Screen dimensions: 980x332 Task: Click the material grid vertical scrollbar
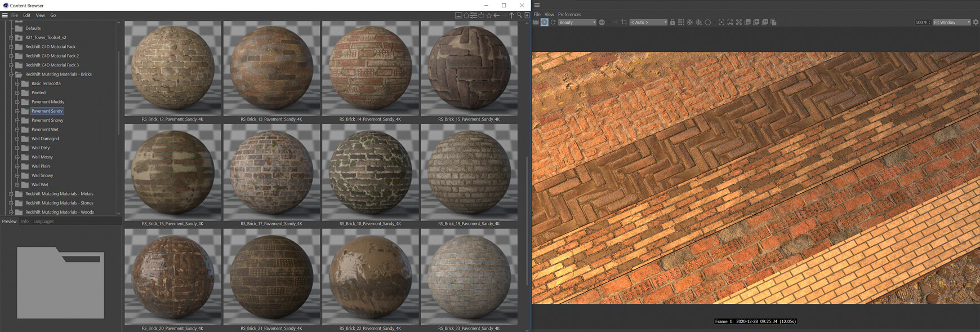click(x=527, y=220)
